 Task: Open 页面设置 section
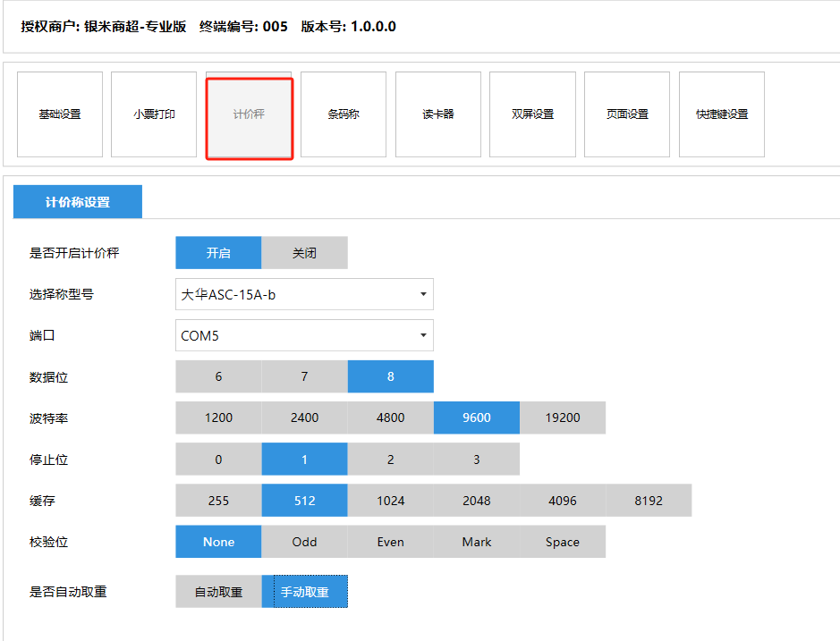[x=627, y=114]
